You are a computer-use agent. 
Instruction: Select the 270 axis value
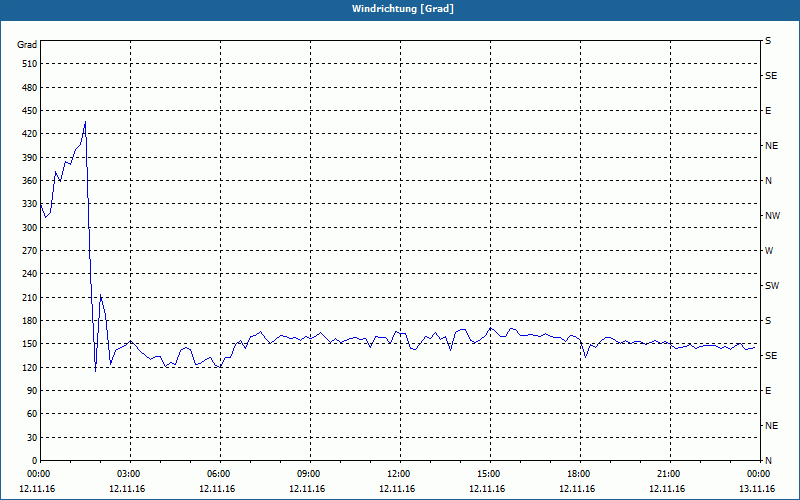tap(30, 251)
